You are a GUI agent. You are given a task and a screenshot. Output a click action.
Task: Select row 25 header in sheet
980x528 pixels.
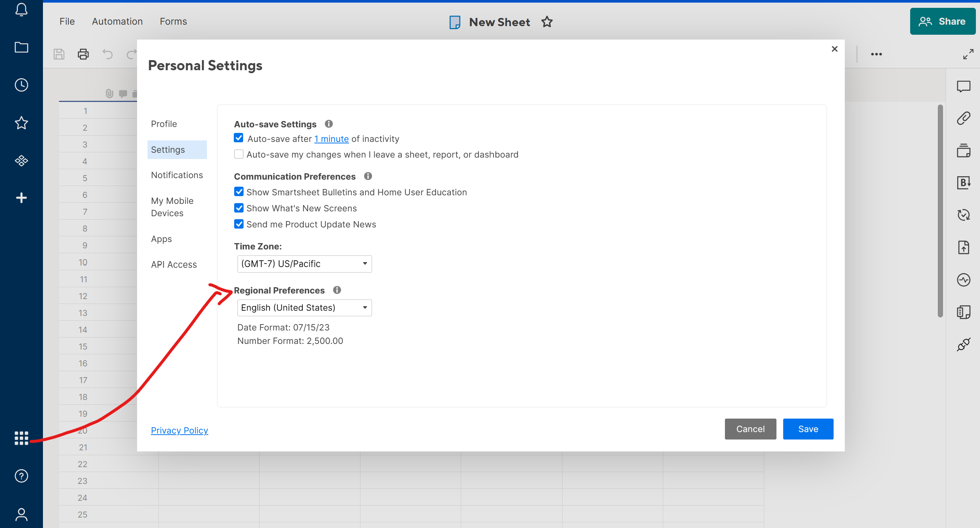[83, 514]
